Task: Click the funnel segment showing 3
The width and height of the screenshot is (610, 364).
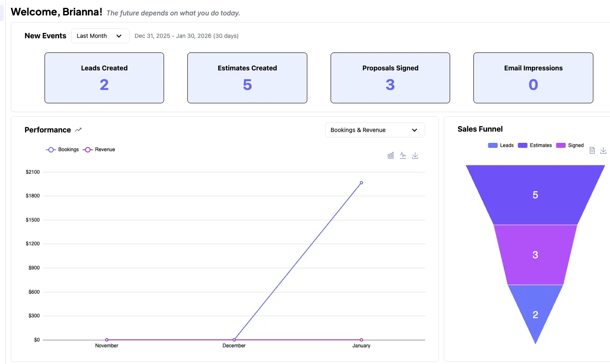Action: click(535, 255)
